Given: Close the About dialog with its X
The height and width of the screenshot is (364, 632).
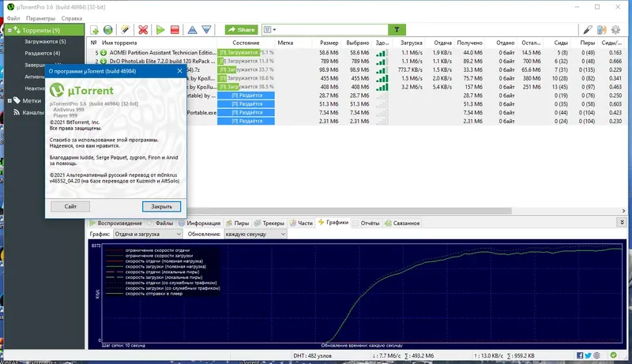Looking at the screenshot, I should coord(180,71).
